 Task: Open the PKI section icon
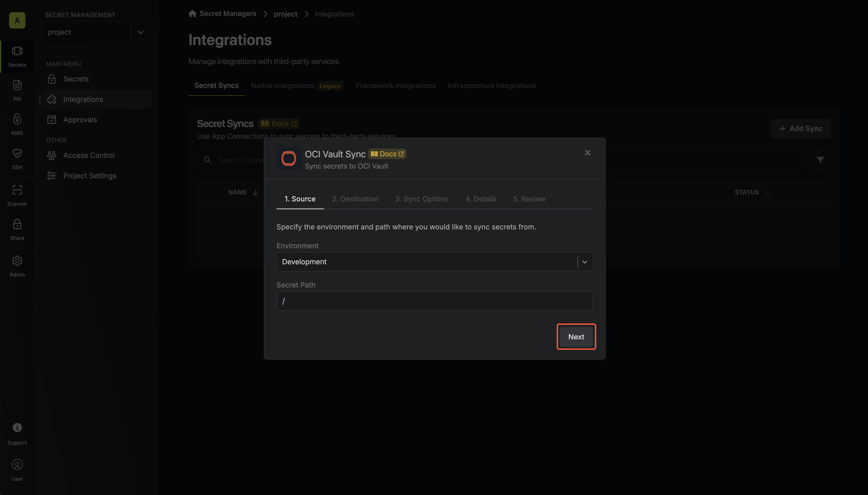coord(17,90)
